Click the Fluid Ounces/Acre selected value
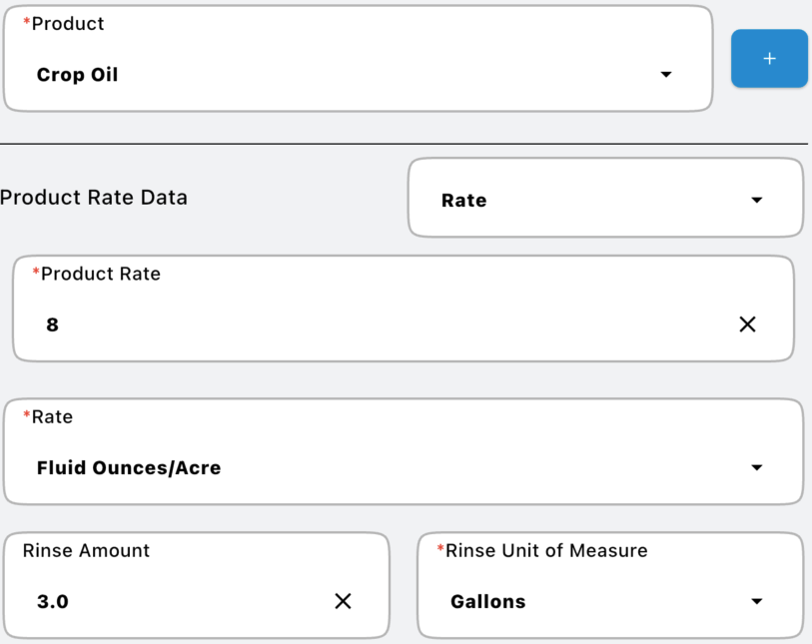Image resolution: width=812 pixels, height=644 pixels. [129, 468]
